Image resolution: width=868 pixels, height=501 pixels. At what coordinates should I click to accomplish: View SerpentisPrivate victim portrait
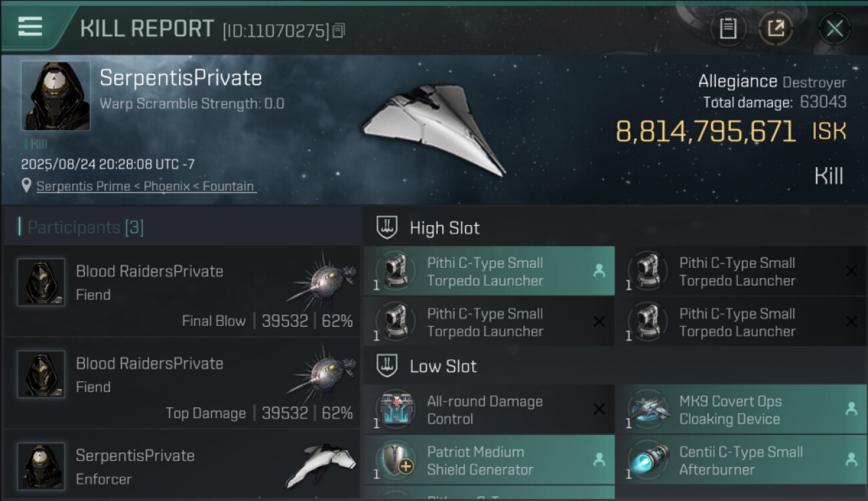click(55, 96)
